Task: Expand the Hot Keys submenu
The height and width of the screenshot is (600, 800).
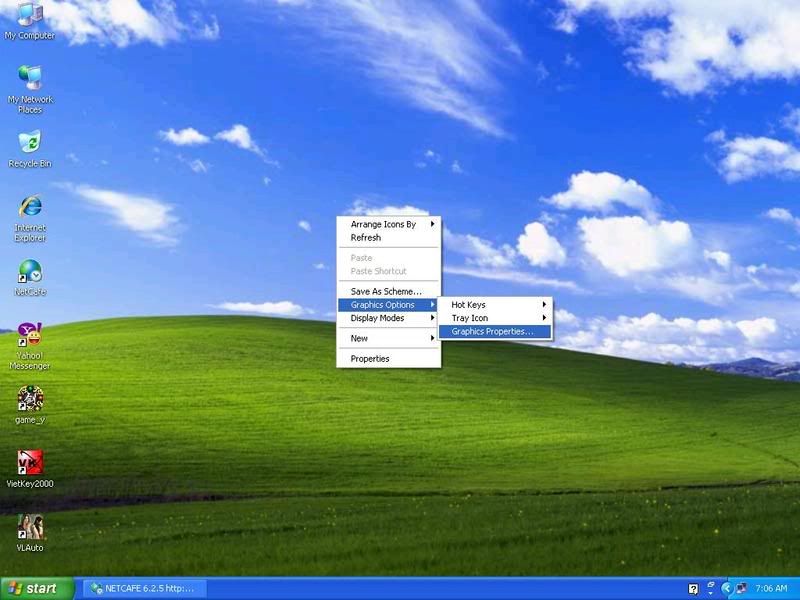Action: (x=495, y=305)
